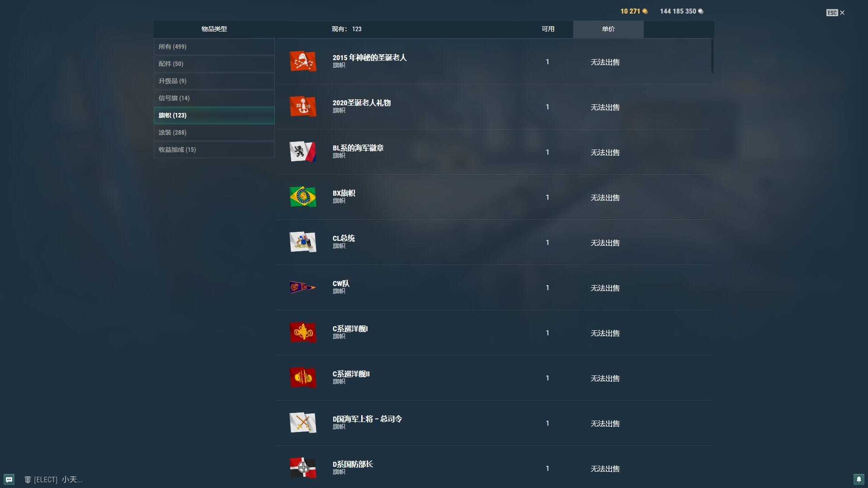Click the item list scrollbar thumb
This screenshot has width=868, height=488.
[712, 56]
